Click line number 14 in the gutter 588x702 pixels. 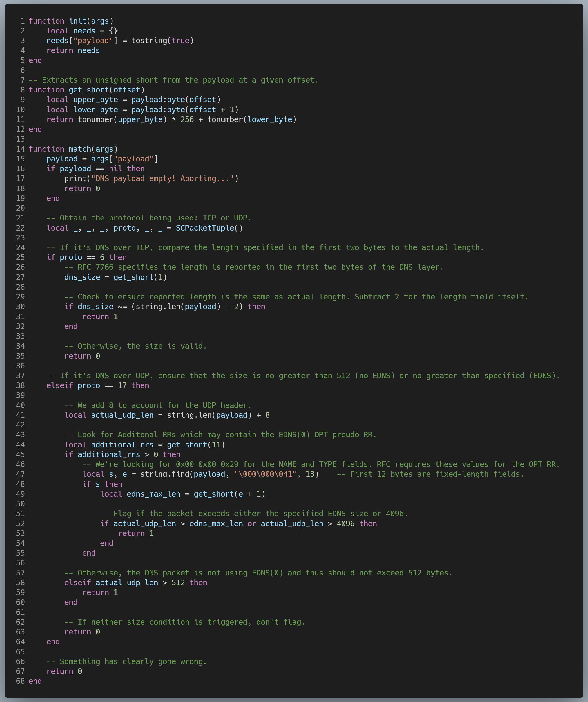20,149
